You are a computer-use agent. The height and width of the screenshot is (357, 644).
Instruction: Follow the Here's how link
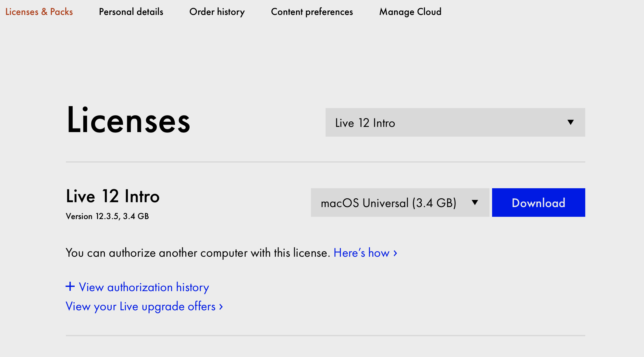coord(361,253)
